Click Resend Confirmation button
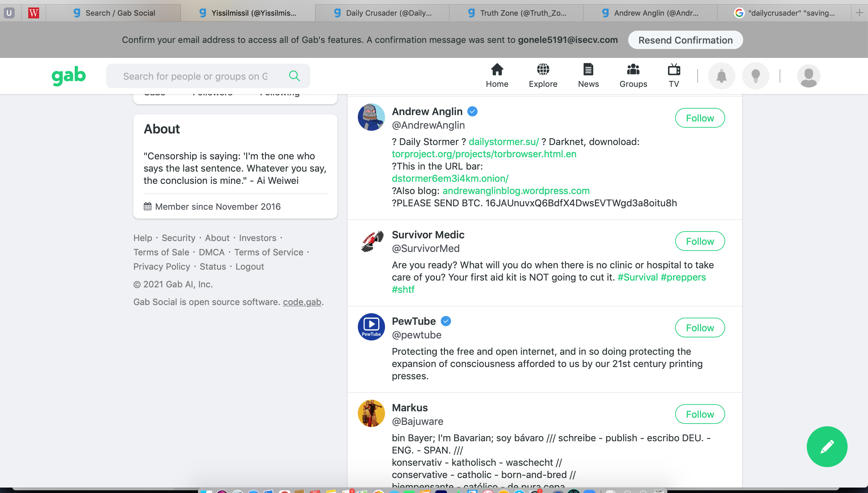 [685, 40]
